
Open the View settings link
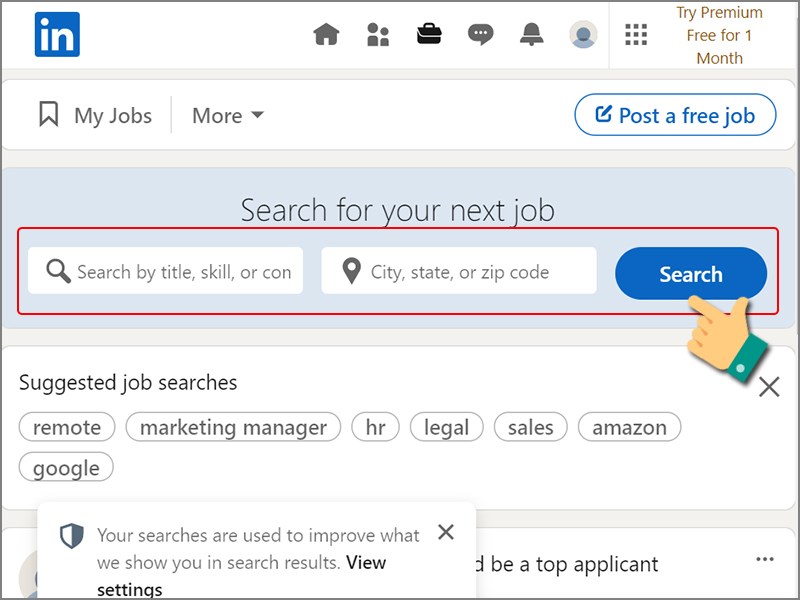point(242,576)
